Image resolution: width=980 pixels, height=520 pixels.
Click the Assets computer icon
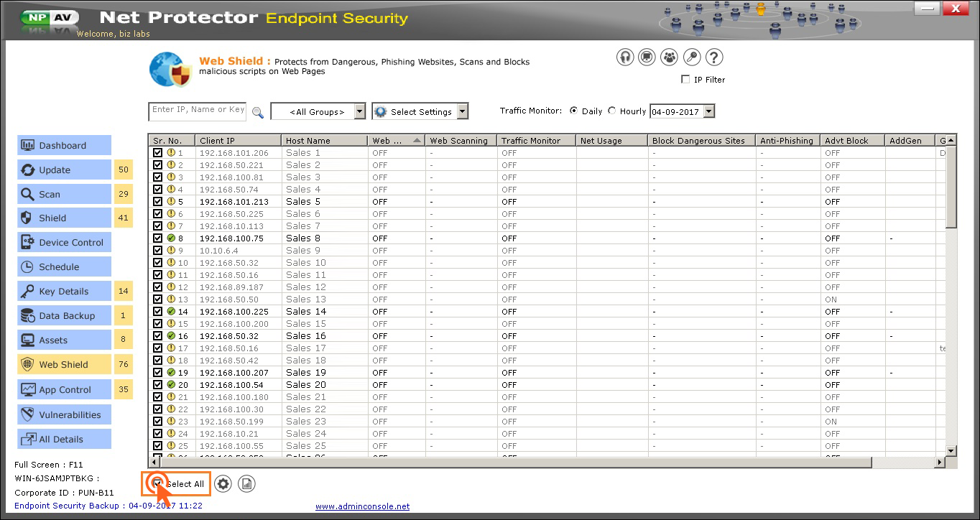pos(28,340)
